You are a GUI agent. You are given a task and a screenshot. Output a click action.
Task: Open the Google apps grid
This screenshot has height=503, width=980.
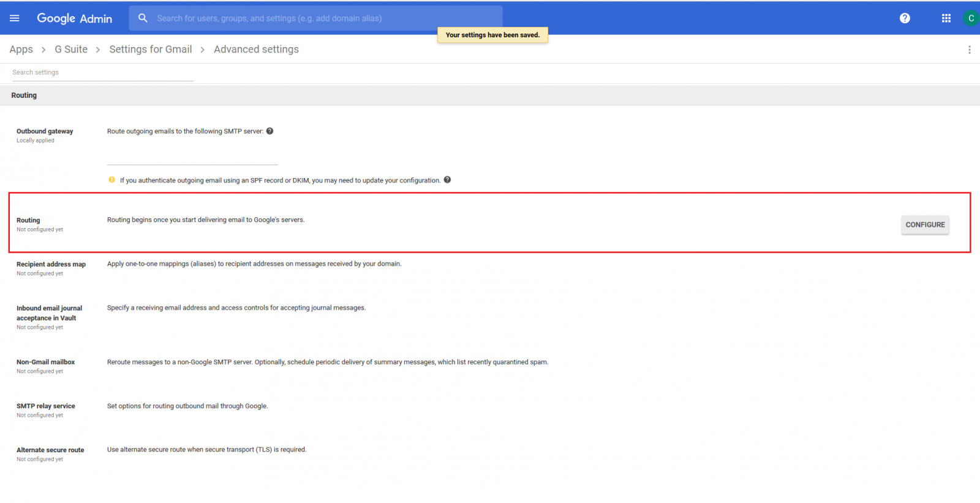(x=946, y=18)
